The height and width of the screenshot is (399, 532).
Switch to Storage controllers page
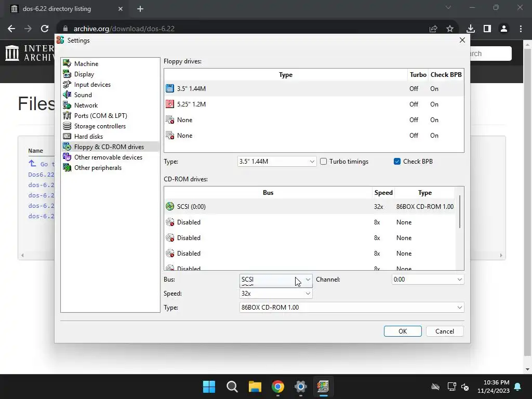[100, 126]
